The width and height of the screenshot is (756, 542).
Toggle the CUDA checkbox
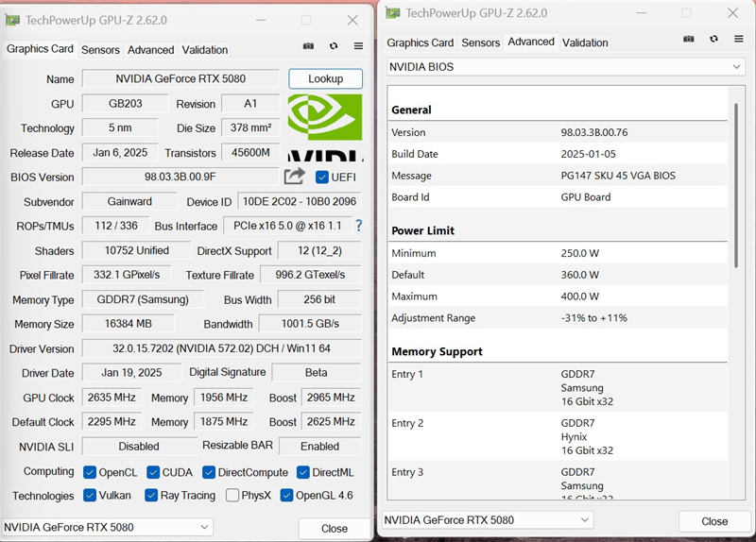pyautogui.click(x=153, y=472)
